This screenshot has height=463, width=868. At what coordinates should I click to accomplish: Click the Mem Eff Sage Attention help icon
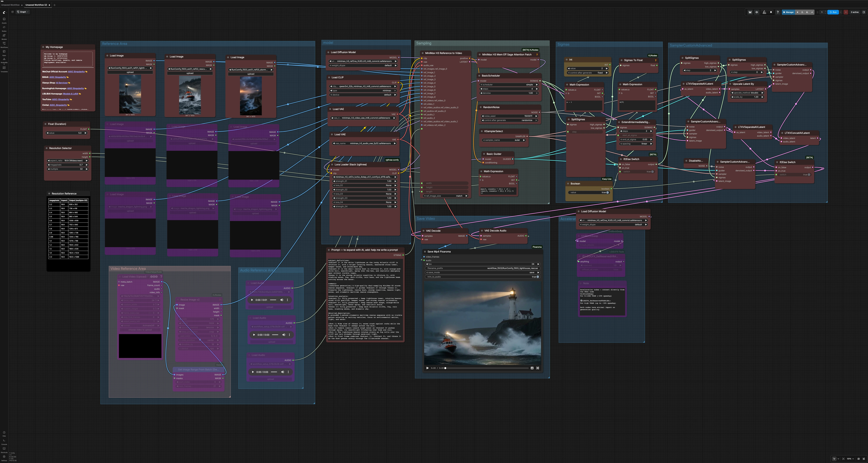click(x=537, y=55)
